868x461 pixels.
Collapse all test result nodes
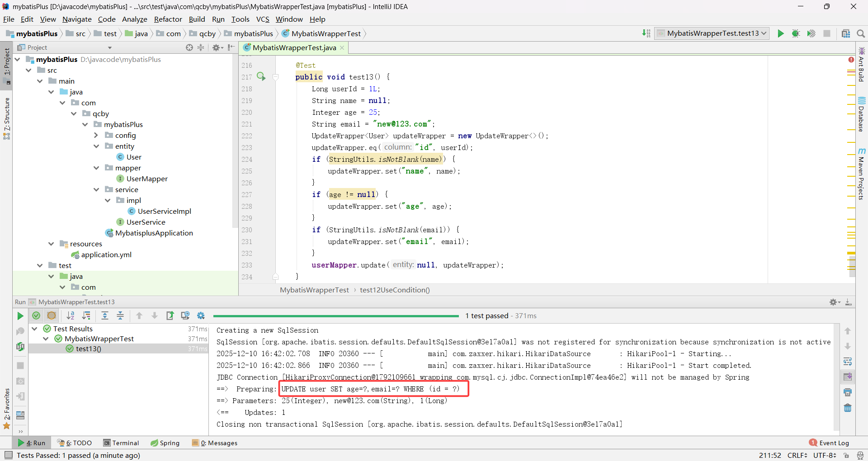[x=120, y=316]
